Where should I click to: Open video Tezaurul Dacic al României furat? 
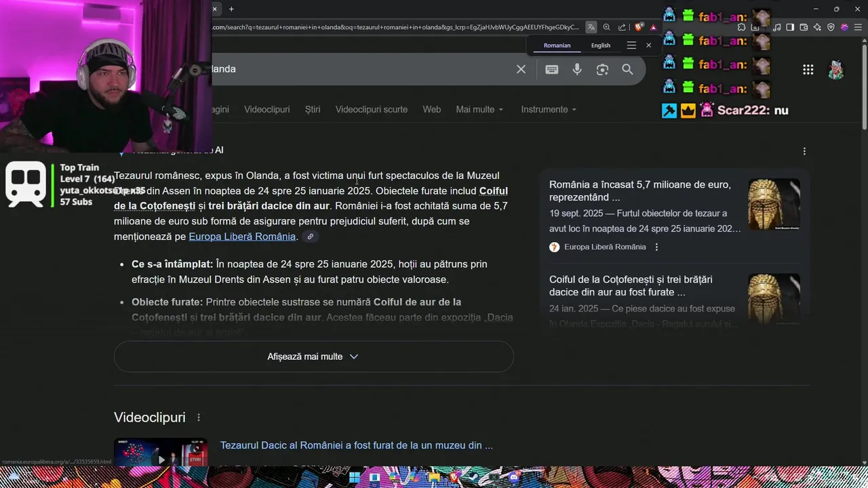pos(356,445)
